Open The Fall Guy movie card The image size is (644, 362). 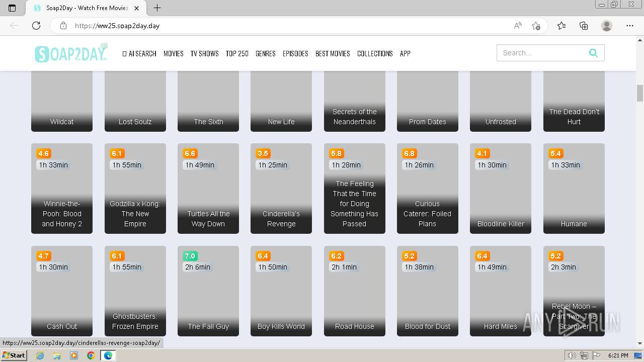pyautogui.click(x=208, y=291)
